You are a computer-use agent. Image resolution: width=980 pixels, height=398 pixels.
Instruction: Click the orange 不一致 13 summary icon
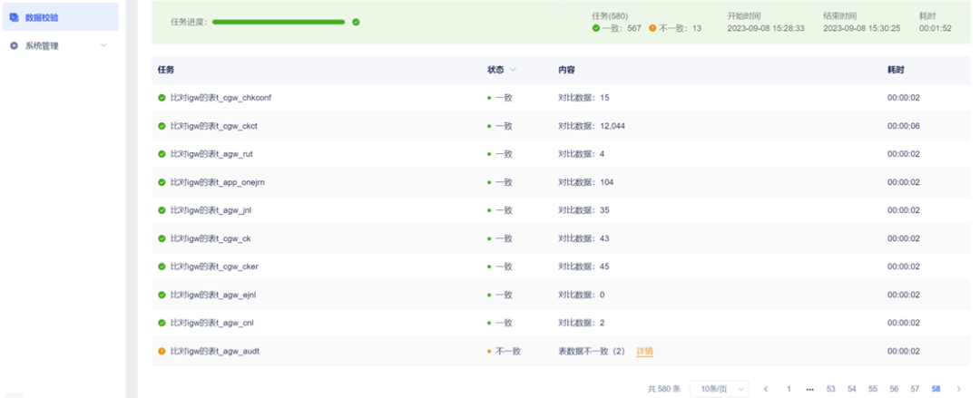click(x=652, y=28)
